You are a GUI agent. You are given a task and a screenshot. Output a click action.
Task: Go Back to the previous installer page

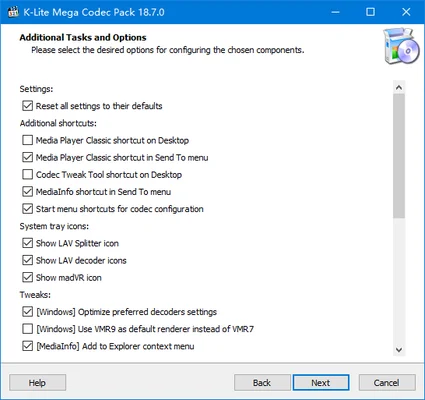pos(262,382)
